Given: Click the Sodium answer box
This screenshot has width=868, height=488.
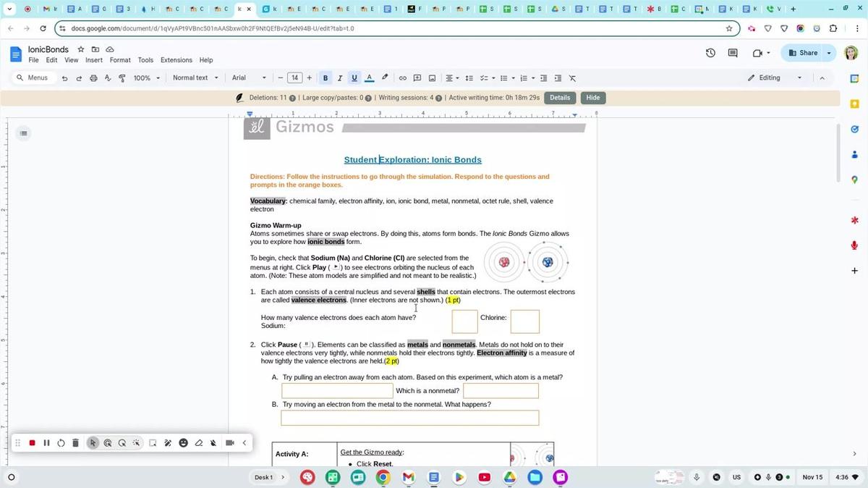Looking at the screenshot, I should click(464, 321).
